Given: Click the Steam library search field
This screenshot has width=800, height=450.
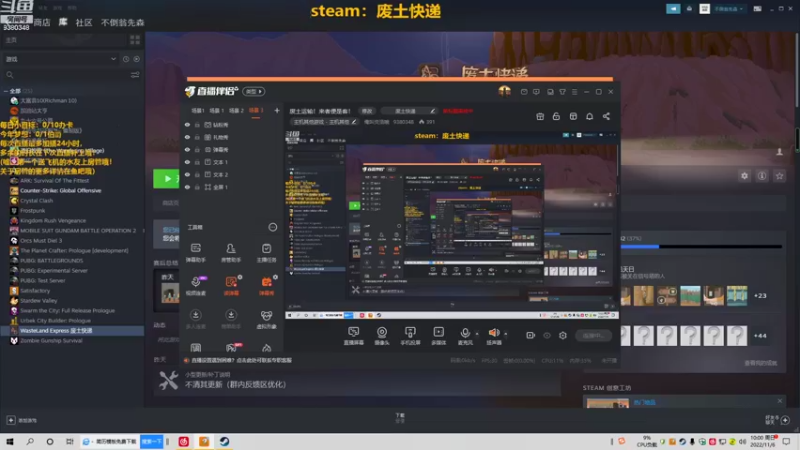Looking at the screenshot, I should tap(66, 75).
